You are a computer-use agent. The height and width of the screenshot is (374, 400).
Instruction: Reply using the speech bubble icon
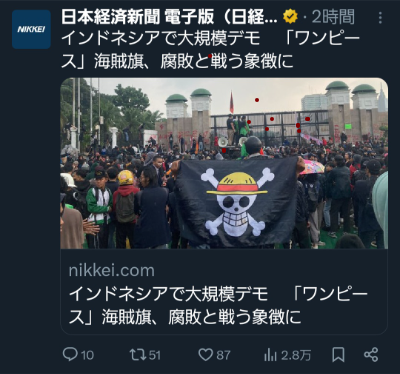pos(70,354)
